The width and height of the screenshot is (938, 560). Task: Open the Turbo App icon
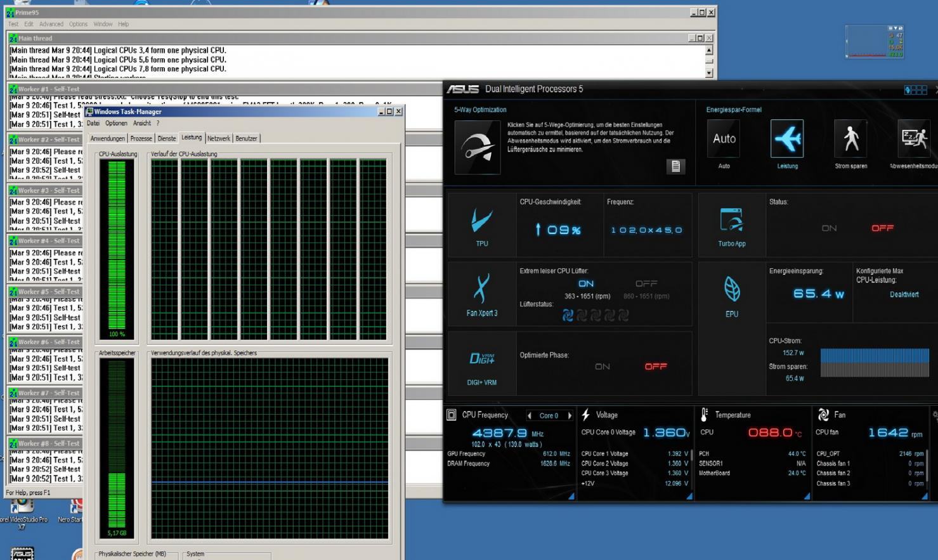click(x=731, y=220)
